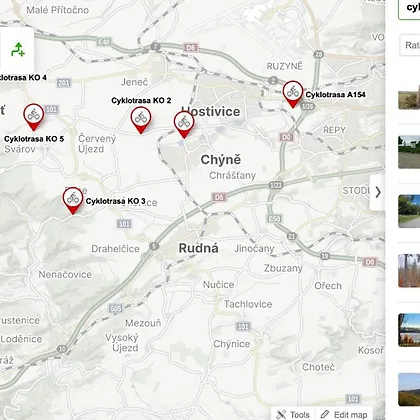Click the Rudná town label on map
This screenshot has width=420, height=420.
pyautogui.click(x=199, y=248)
